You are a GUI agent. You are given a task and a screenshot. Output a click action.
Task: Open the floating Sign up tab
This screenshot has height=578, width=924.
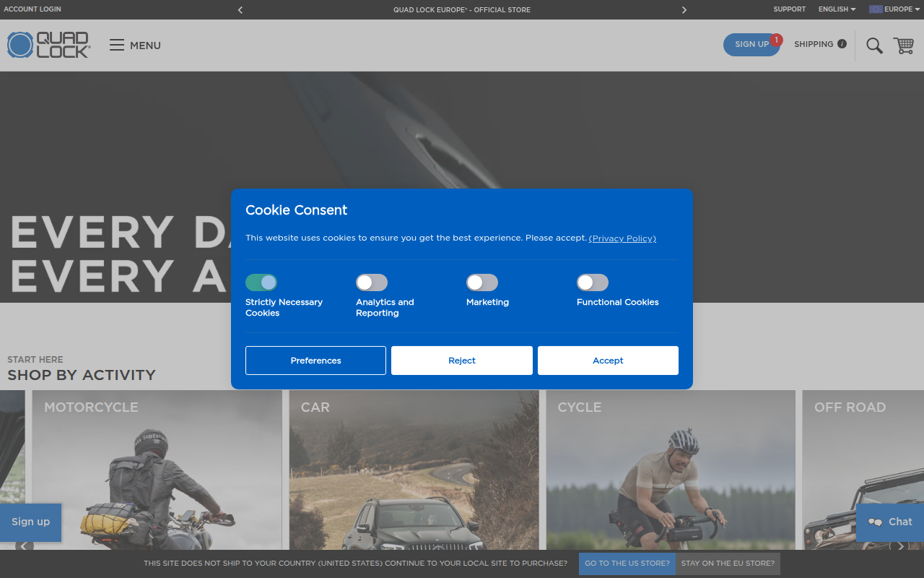pos(30,522)
